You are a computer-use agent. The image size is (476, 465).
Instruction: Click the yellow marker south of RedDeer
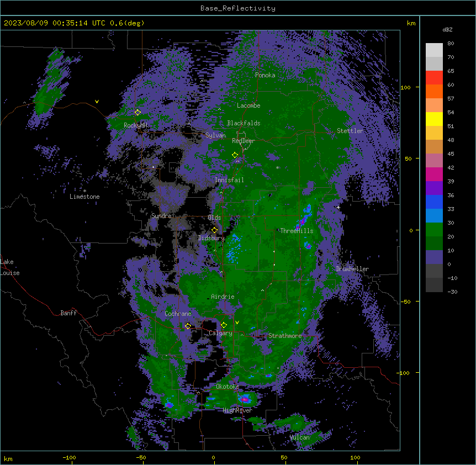235,155
